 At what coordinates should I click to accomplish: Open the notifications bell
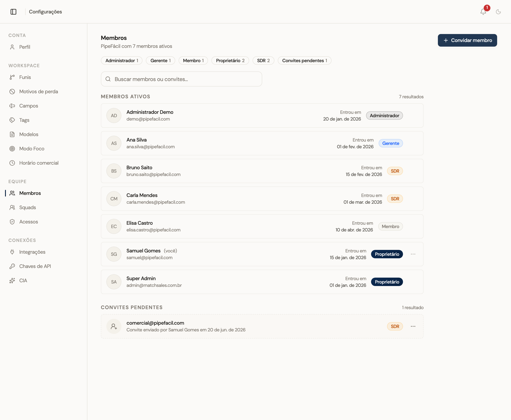click(x=483, y=12)
